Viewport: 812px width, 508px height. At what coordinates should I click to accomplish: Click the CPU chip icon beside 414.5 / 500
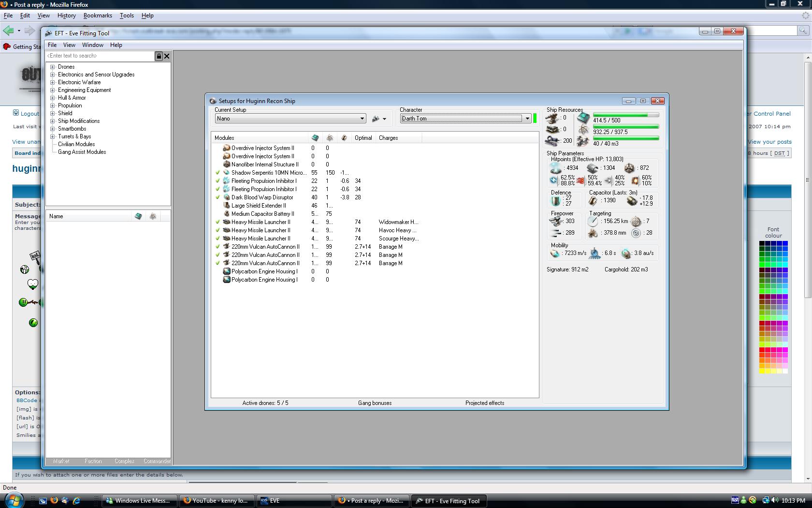point(583,118)
